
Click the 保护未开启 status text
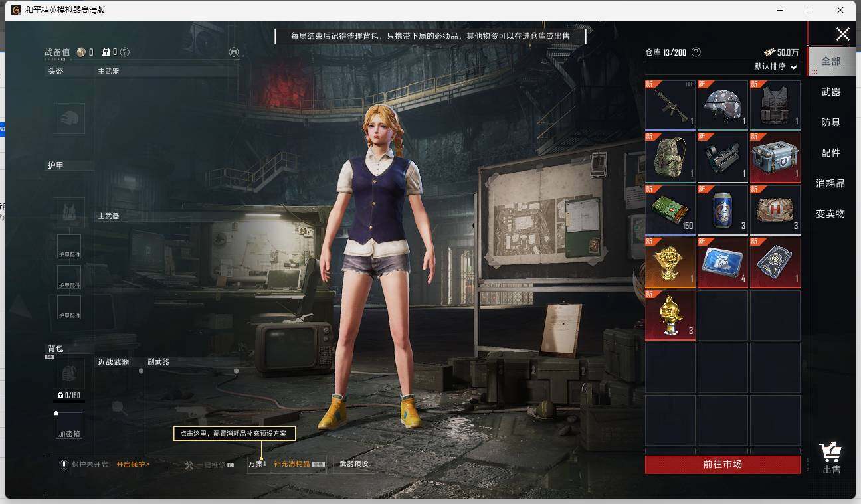[90, 465]
